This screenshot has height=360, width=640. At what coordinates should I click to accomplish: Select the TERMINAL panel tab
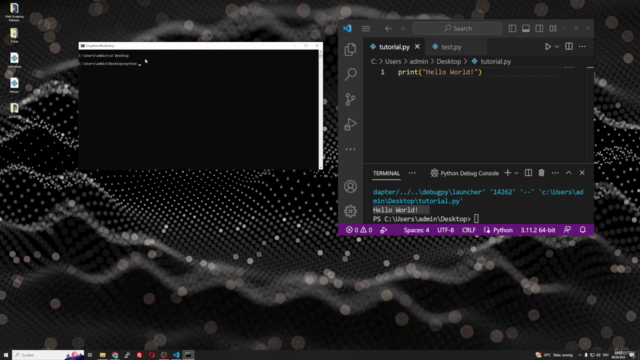tap(386, 173)
